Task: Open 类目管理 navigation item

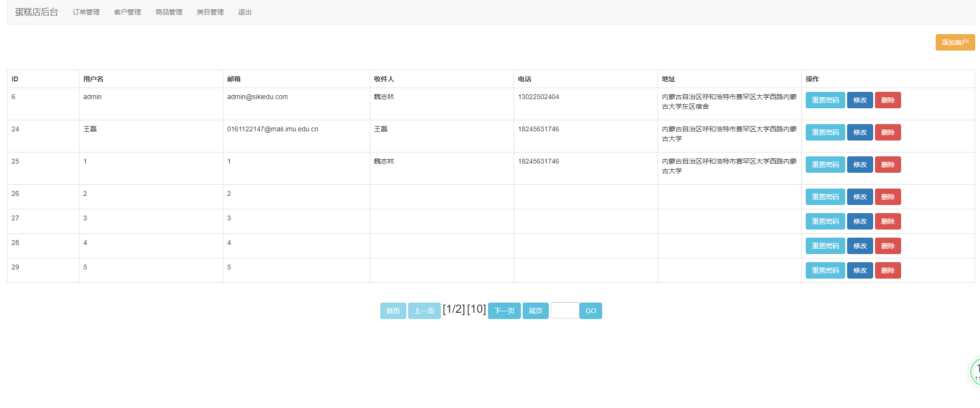Action: (x=210, y=12)
